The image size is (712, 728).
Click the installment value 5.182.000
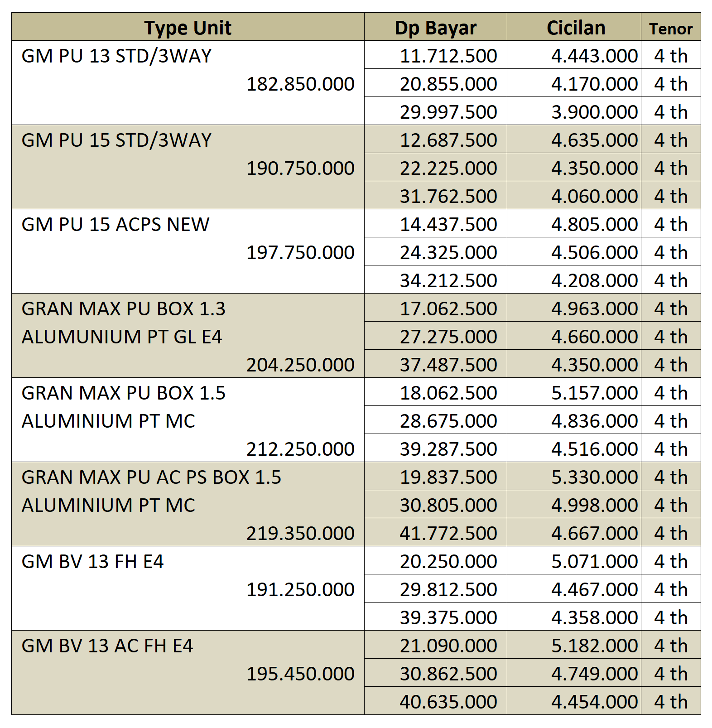click(594, 646)
